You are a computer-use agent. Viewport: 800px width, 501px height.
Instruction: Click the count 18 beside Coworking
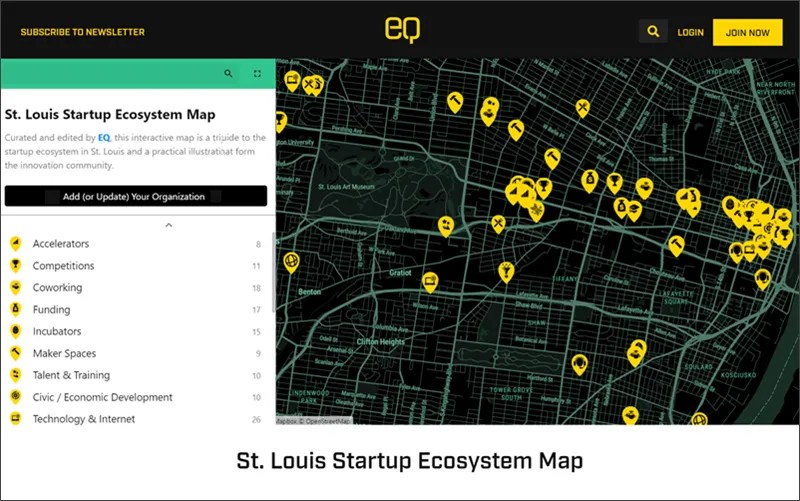point(256,288)
